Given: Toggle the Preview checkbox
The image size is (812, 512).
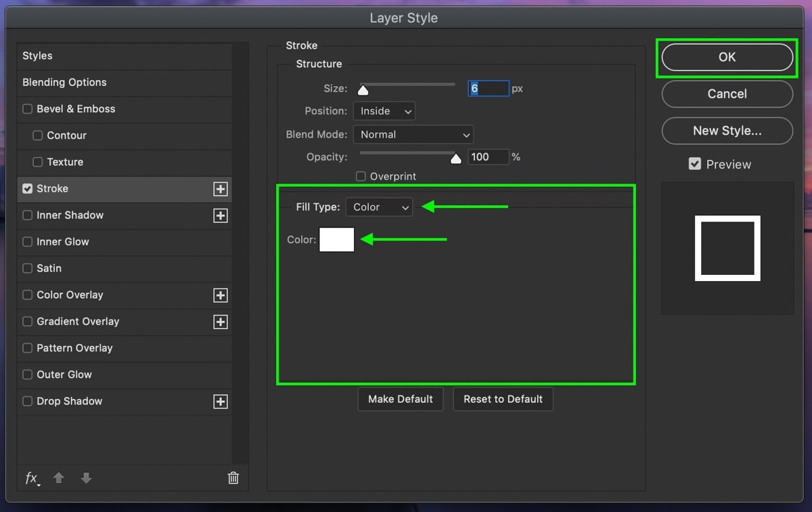Looking at the screenshot, I should click(x=695, y=163).
